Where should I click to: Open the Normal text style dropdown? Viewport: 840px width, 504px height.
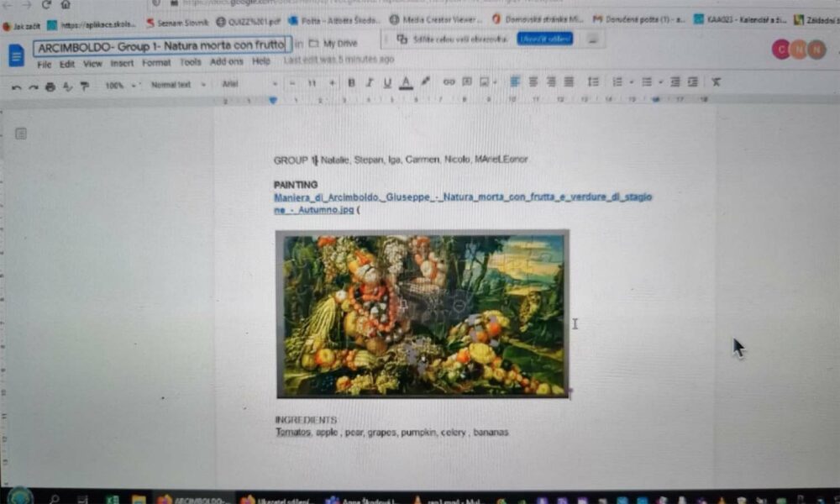[x=177, y=85]
